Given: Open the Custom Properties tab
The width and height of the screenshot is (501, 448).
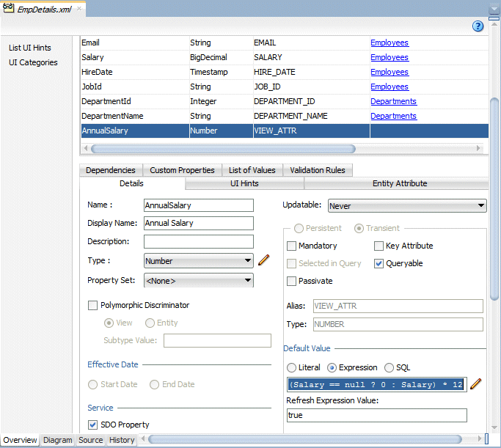Looking at the screenshot, I should 182,170.
